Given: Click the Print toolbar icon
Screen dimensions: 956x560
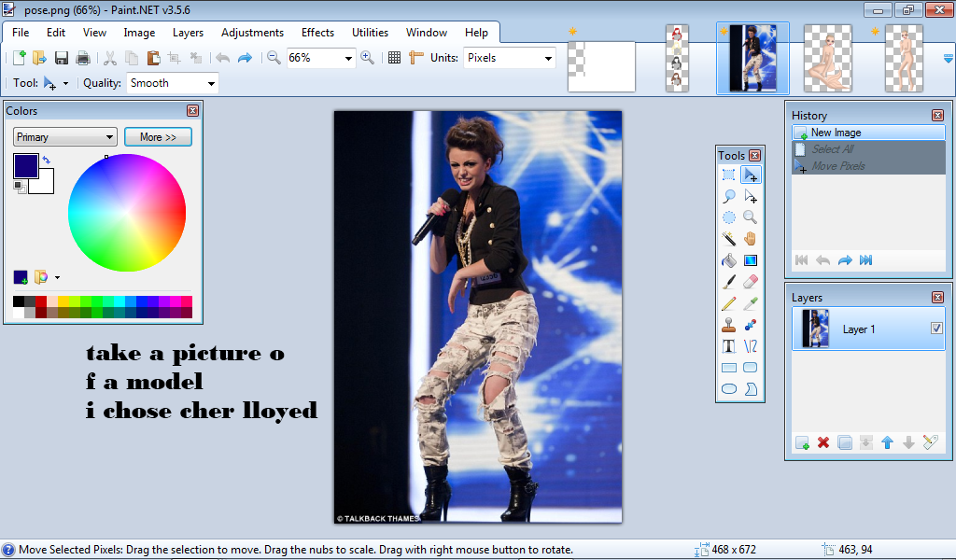Looking at the screenshot, I should pyautogui.click(x=82, y=58).
